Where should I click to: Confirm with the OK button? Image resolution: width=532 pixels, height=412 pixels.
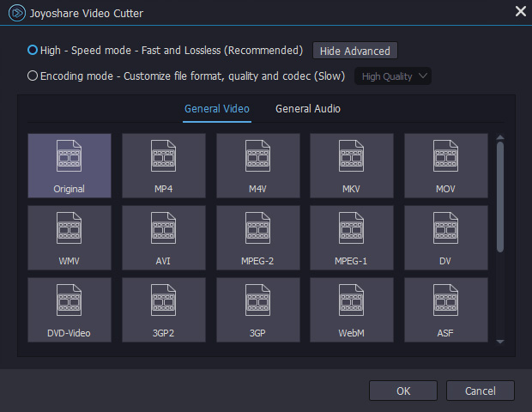tap(403, 391)
